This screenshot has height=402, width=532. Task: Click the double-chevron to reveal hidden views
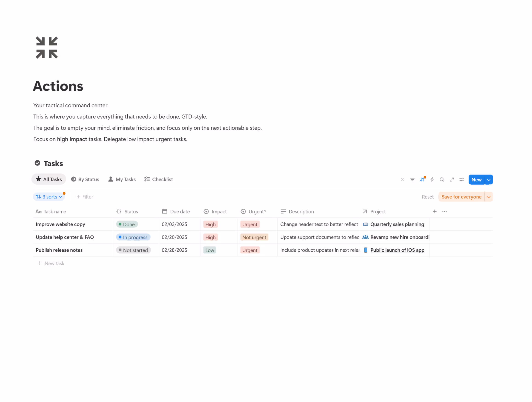[x=402, y=179]
